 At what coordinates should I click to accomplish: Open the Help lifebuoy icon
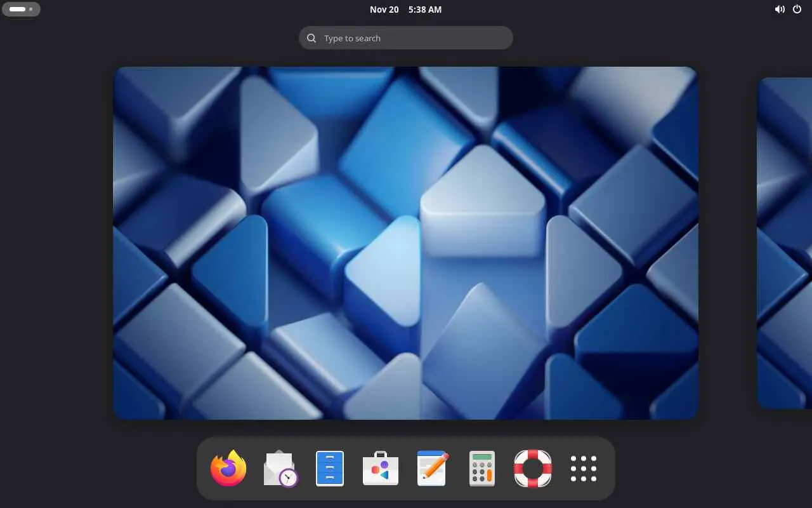click(533, 469)
